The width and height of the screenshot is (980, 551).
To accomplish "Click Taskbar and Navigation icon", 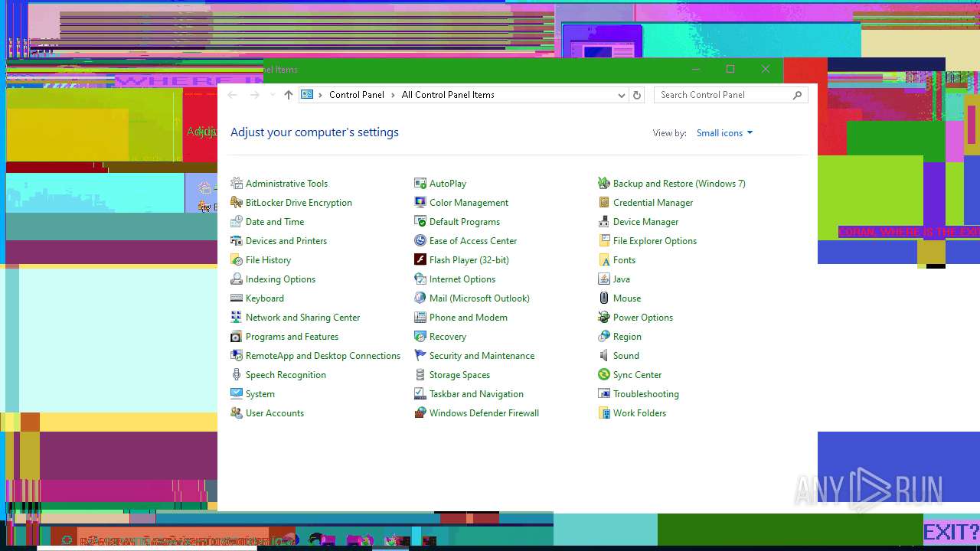I will (x=420, y=394).
